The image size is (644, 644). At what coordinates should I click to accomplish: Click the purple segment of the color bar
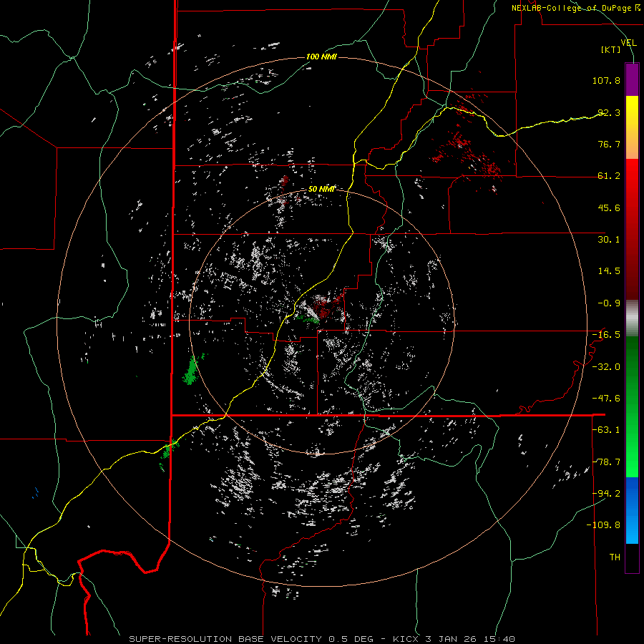(x=632, y=79)
